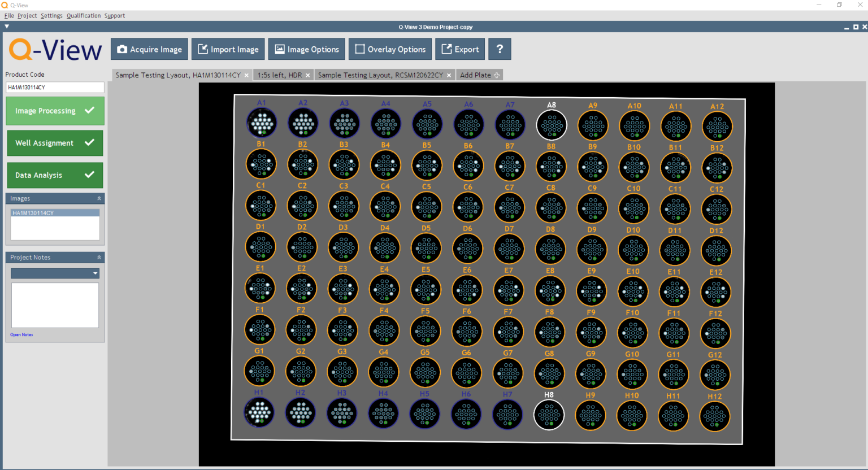This screenshot has width=868, height=470.
Task: Open Image Options
Action: [x=307, y=49]
